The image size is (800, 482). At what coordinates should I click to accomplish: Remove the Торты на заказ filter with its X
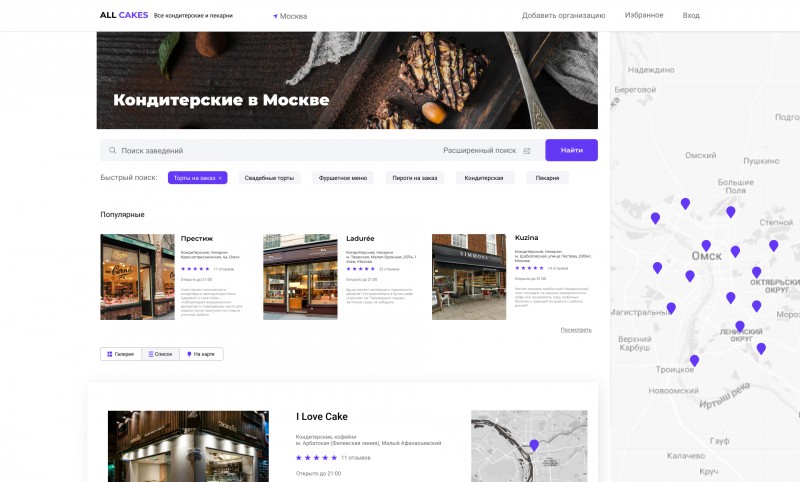point(220,178)
